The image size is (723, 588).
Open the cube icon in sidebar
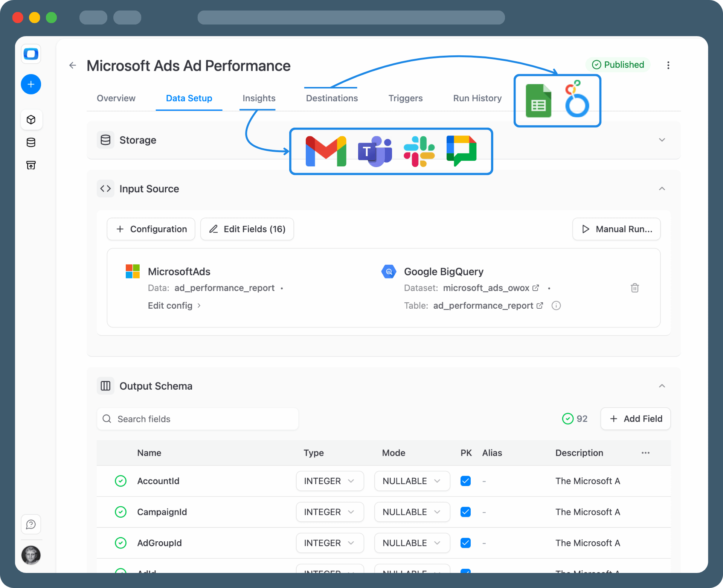click(x=31, y=120)
